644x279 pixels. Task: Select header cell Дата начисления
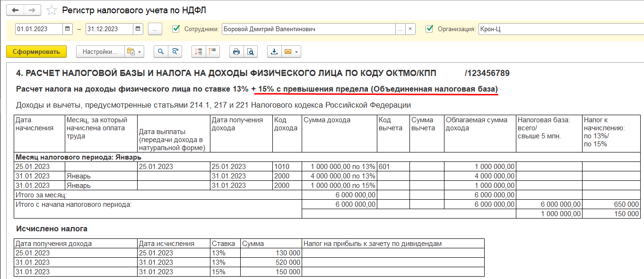[x=39, y=134]
